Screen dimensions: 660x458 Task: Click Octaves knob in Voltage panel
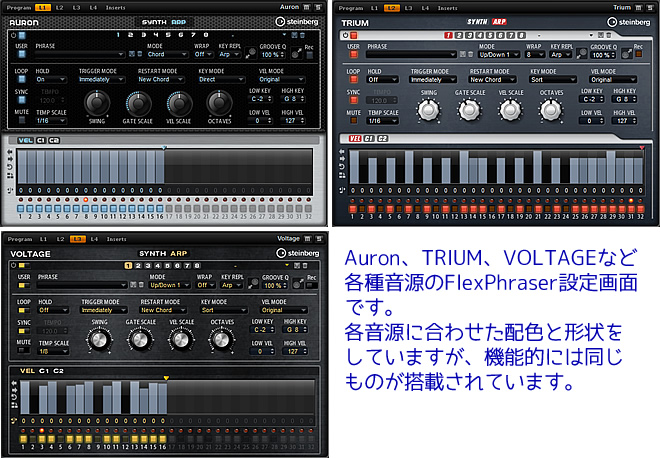tap(221, 339)
